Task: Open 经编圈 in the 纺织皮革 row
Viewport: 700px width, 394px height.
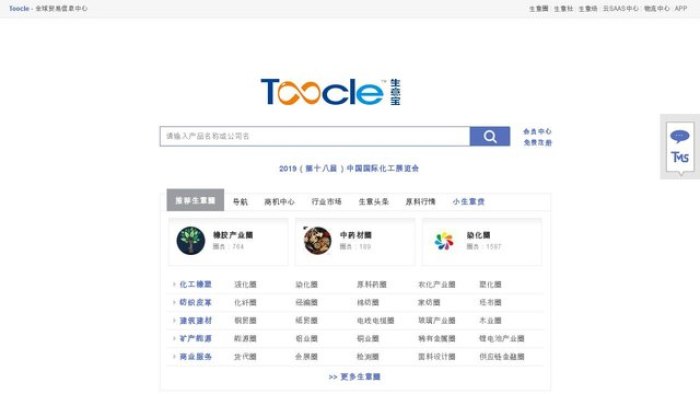Action: pos(306,302)
